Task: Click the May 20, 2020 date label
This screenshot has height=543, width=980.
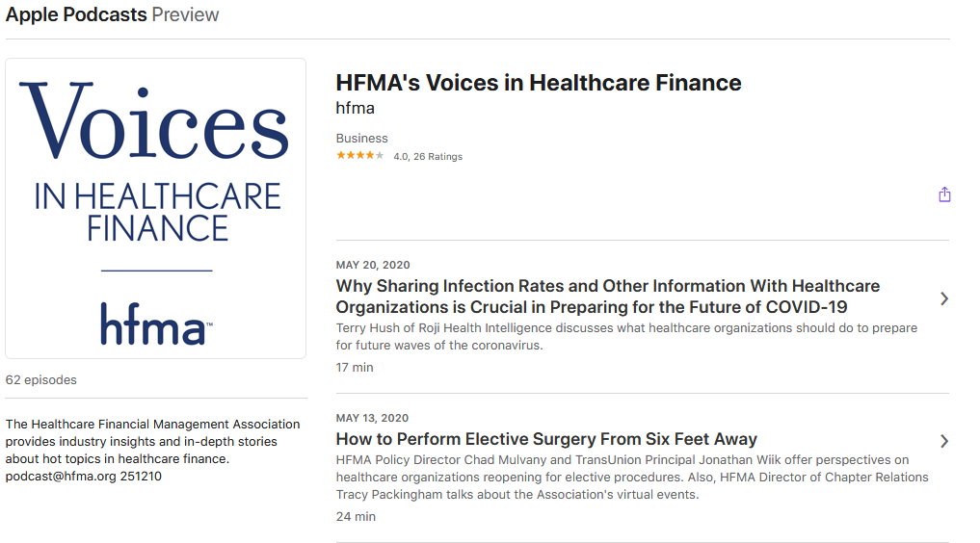Action: click(373, 265)
